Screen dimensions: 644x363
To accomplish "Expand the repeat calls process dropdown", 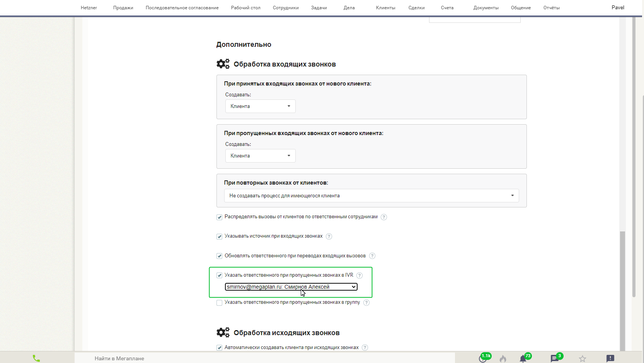I will point(371,196).
